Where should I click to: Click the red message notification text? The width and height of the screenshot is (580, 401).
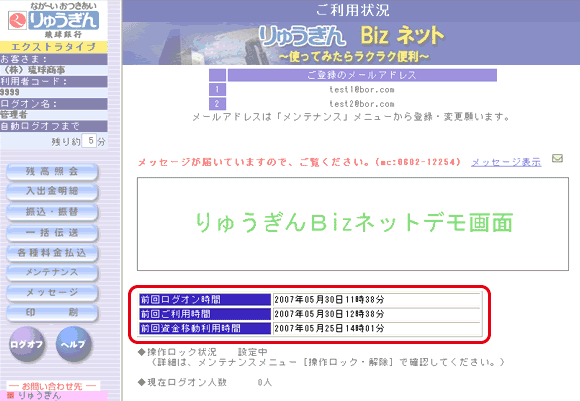(x=299, y=162)
